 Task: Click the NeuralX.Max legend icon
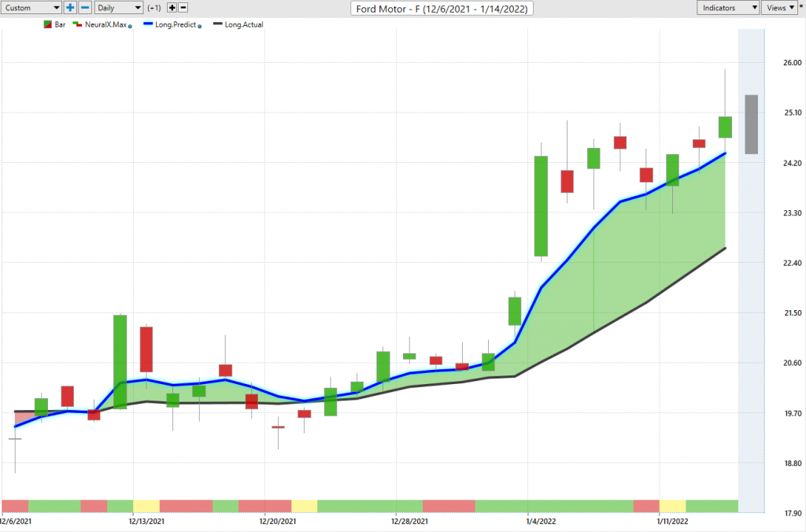pos(77,24)
